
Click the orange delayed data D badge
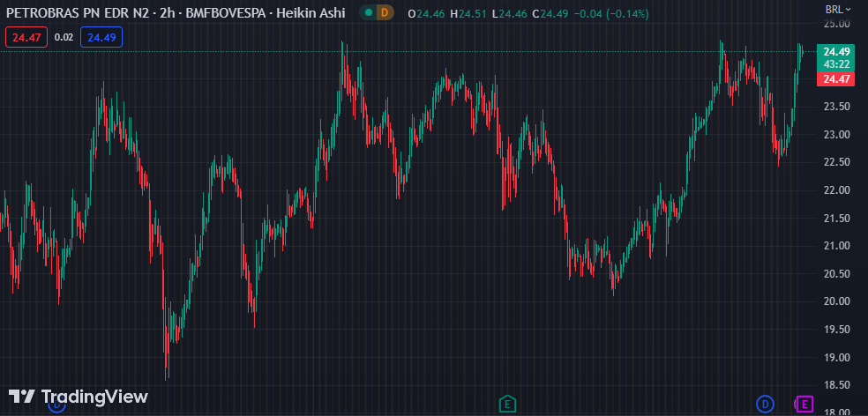(384, 12)
